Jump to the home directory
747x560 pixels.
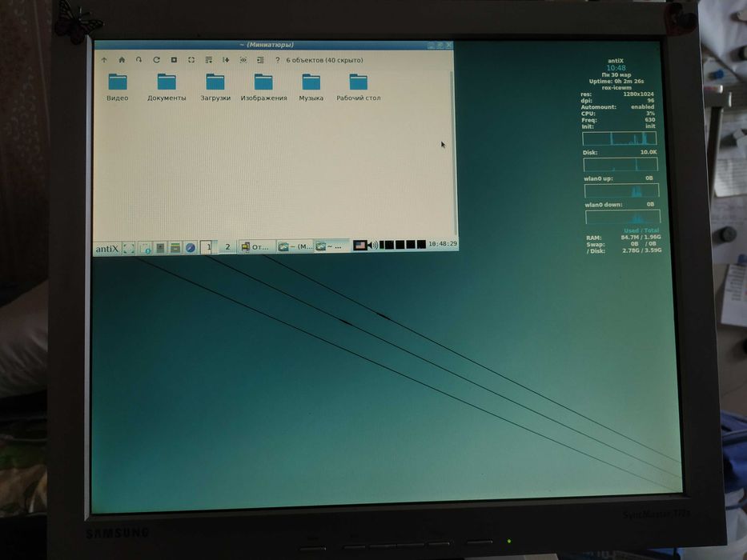(122, 60)
